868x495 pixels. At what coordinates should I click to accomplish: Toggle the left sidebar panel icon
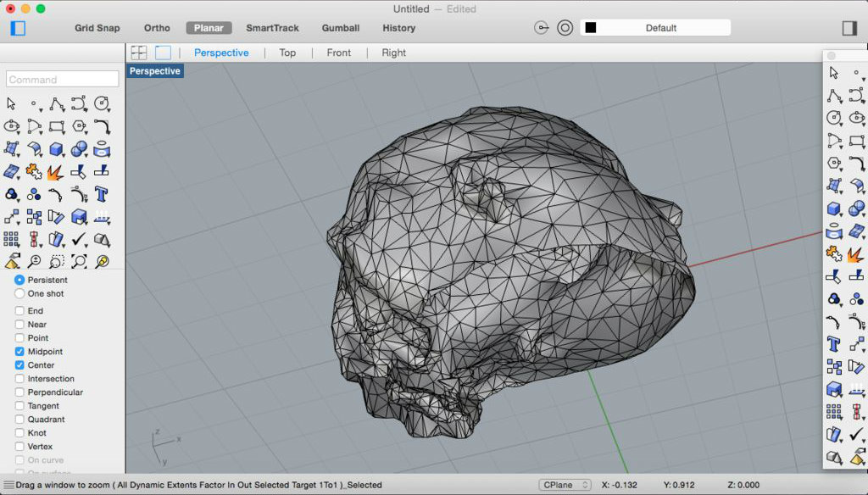point(18,28)
